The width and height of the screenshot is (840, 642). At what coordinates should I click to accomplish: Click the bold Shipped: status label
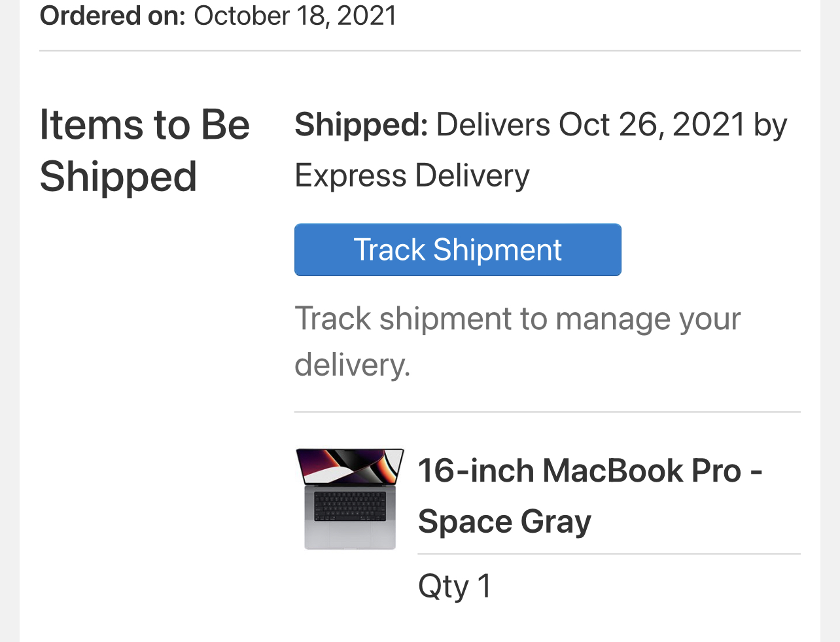click(x=361, y=124)
